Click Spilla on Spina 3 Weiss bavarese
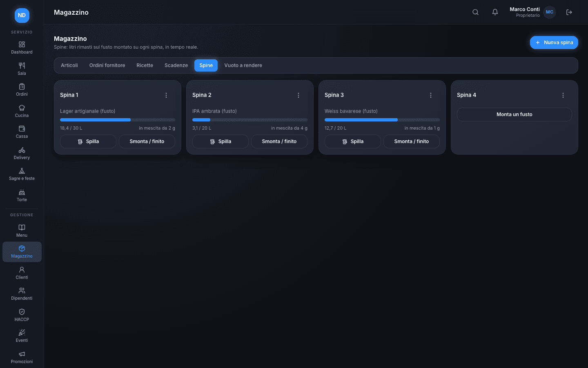The image size is (588, 368). [353, 141]
